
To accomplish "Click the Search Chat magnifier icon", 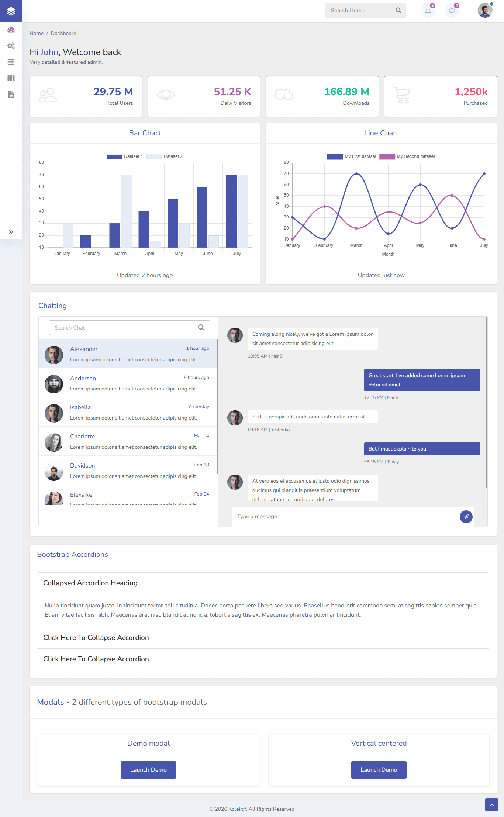I will tap(201, 327).
